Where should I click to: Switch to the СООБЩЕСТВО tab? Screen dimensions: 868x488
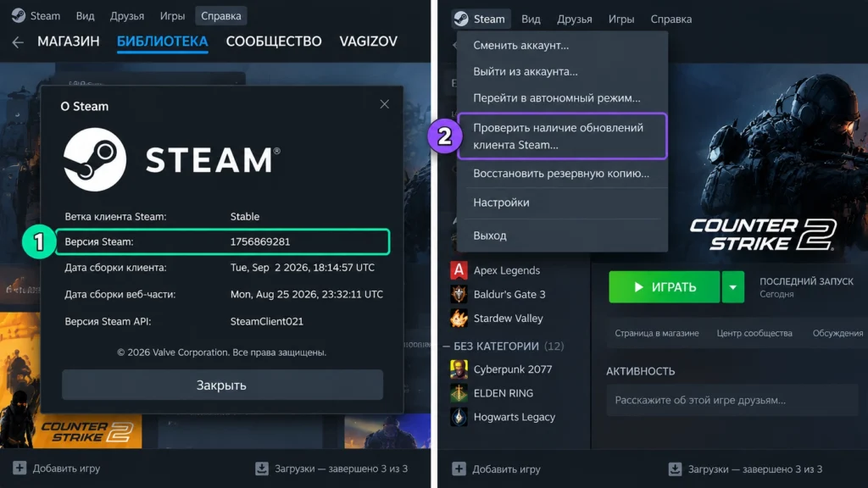click(x=274, y=42)
